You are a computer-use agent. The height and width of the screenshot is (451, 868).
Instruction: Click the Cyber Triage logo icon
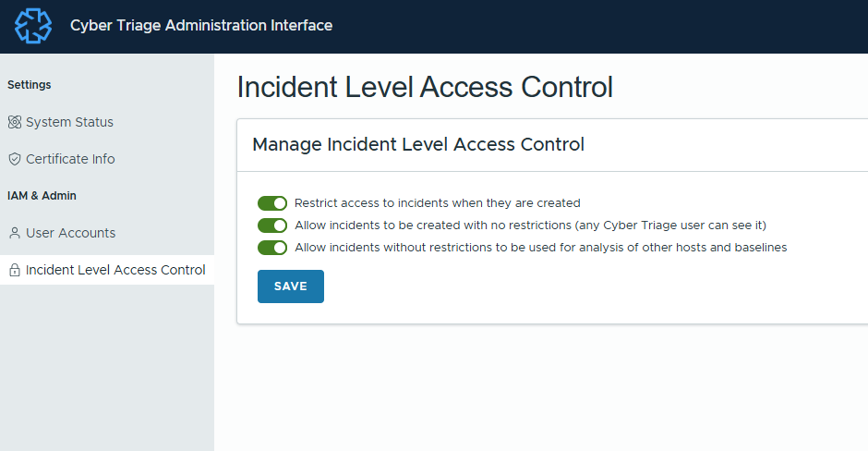tap(33, 26)
